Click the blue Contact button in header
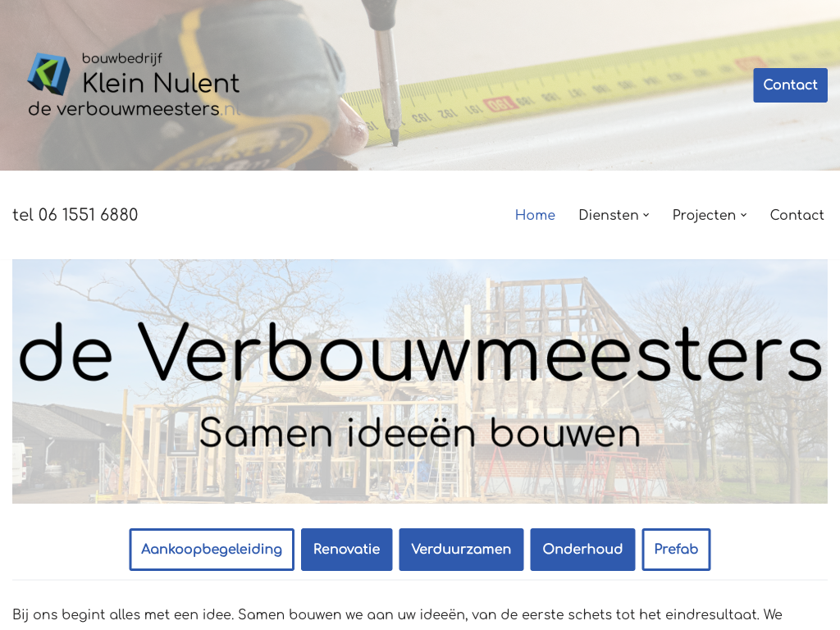Screen dimensions: 840x630 (x=790, y=84)
